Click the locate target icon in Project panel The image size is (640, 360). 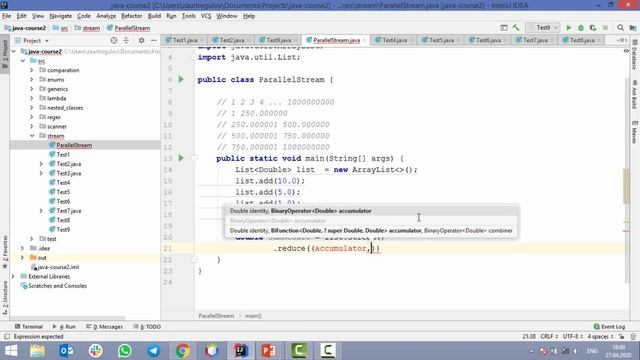point(114,40)
